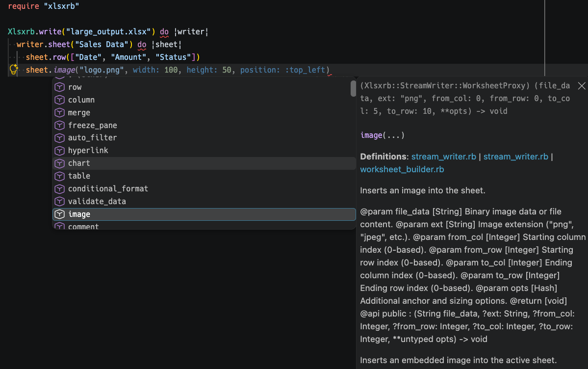
Task: Click the method icon beside merge
Action: click(60, 113)
